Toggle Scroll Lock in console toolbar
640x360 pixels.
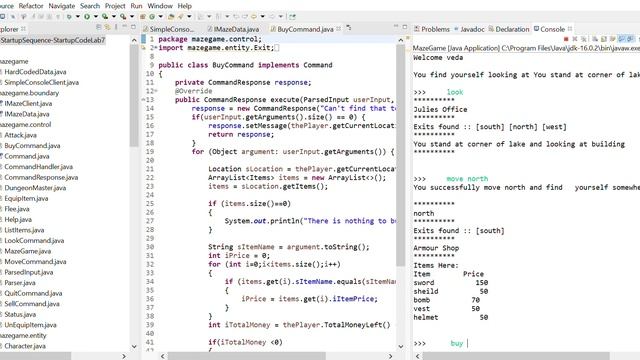pos(604,39)
